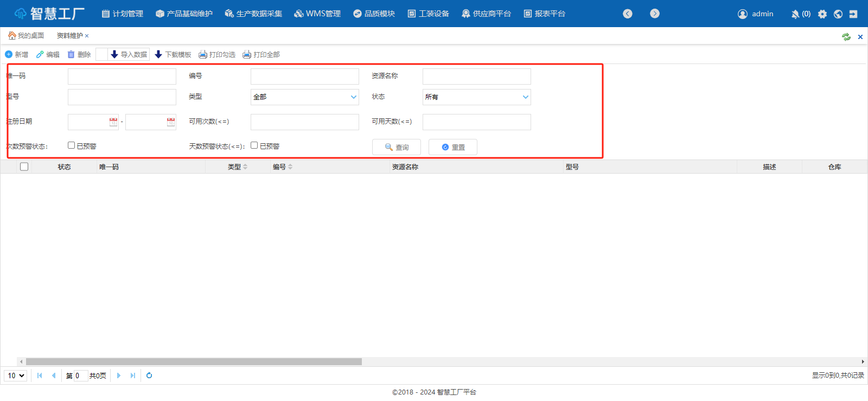Open the registration start date calendar picker
This screenshot has width=868, height=401.
pos(113,122)
